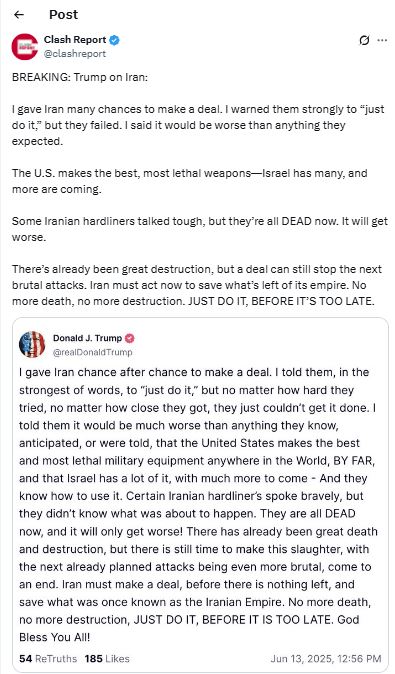The image size is (395, 674).
Task: Click the Post header title
Action: (63, 15)
